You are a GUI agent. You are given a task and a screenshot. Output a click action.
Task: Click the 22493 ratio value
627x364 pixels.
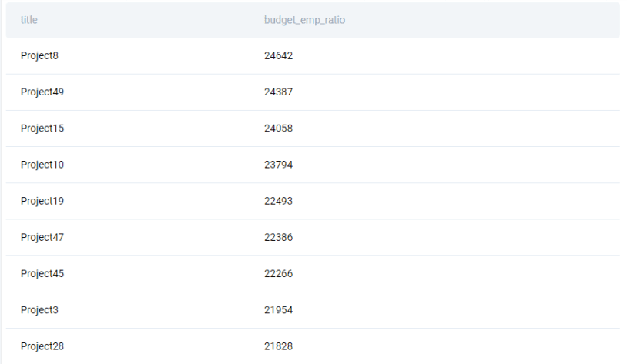(278, 201)
